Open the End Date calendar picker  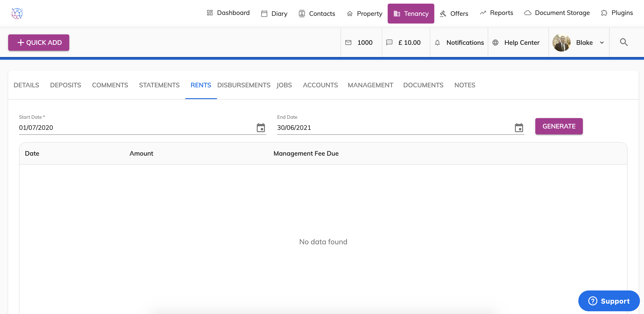click(519, 128)
